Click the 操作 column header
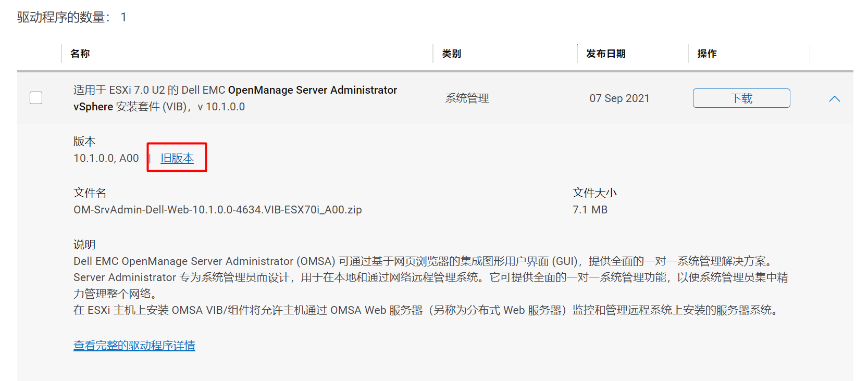 [707, 54]
